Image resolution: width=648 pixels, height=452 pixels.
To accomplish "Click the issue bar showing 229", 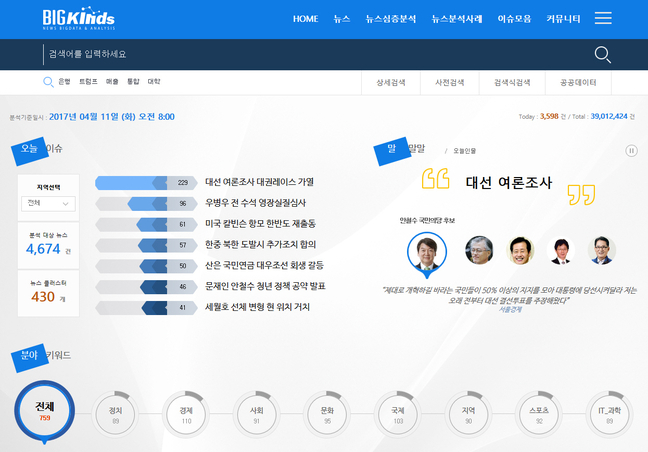I will pyautogui.click(x=146, y=183).
